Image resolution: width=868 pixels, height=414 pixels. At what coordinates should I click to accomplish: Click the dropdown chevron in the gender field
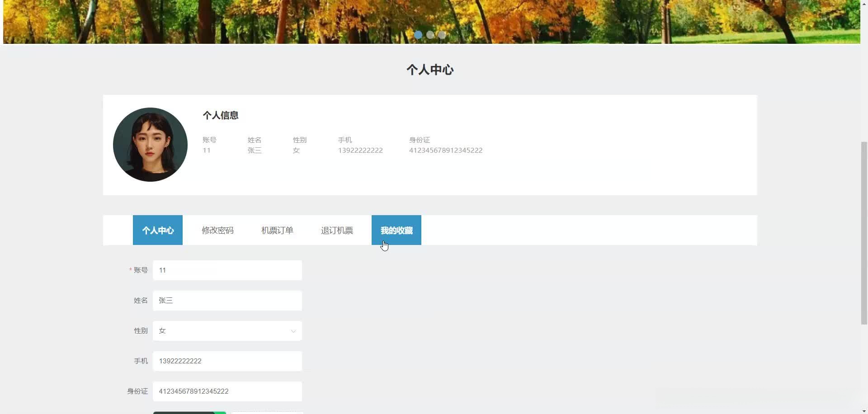pos(293,331)
